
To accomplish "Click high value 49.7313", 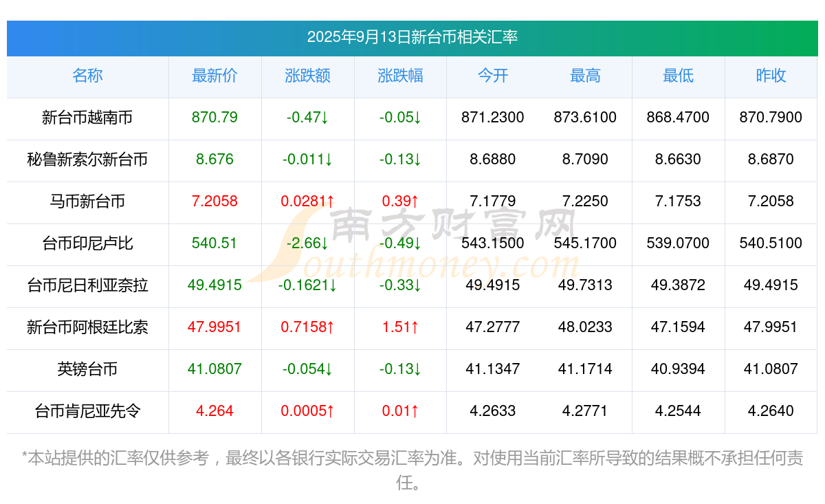I will pyautogui.click(x=585, y=285).
